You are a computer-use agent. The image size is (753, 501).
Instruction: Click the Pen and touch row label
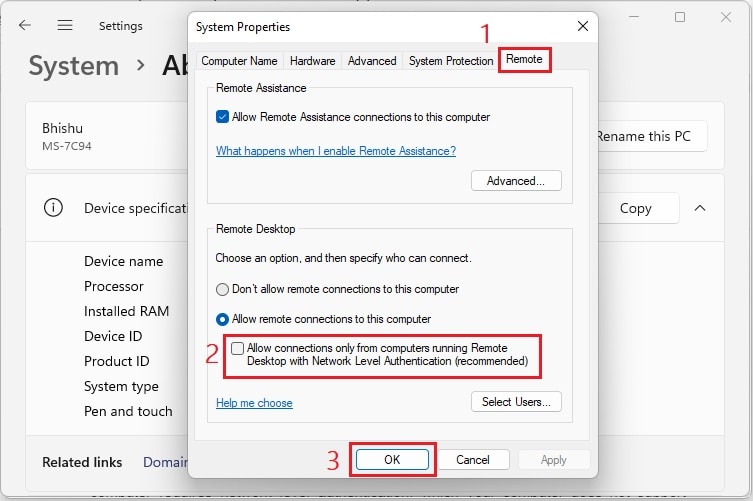[128, 411]
